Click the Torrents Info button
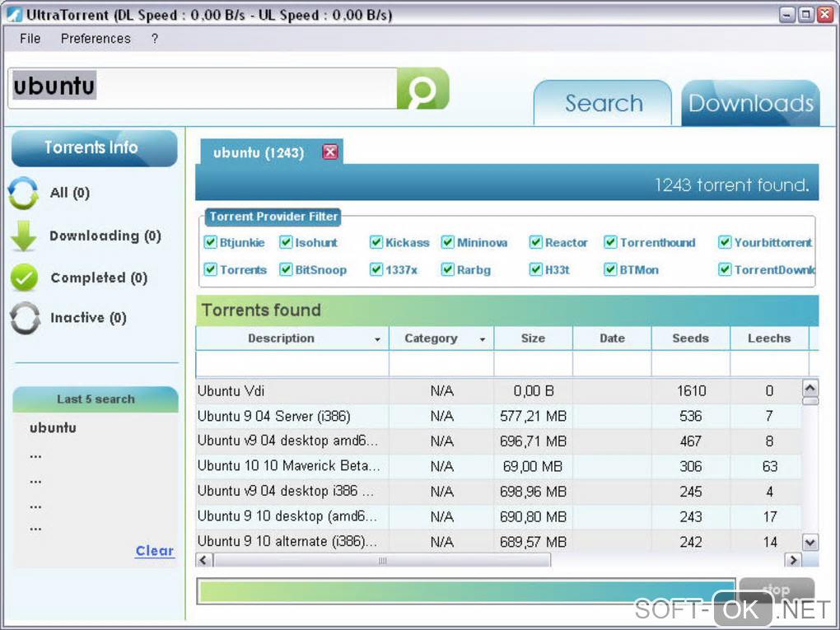This screenshot has width=840, height=630. [x=94, y=147]
